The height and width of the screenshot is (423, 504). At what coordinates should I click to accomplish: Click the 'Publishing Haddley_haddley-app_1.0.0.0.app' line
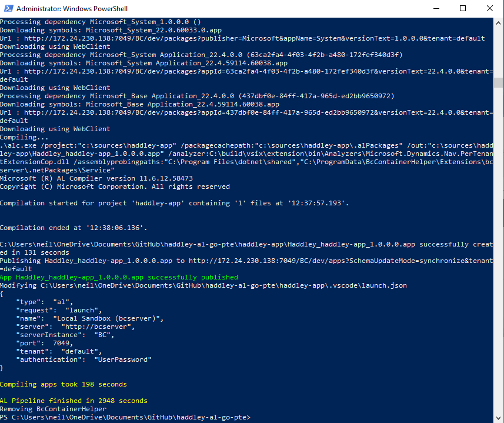tap(246, 265)
